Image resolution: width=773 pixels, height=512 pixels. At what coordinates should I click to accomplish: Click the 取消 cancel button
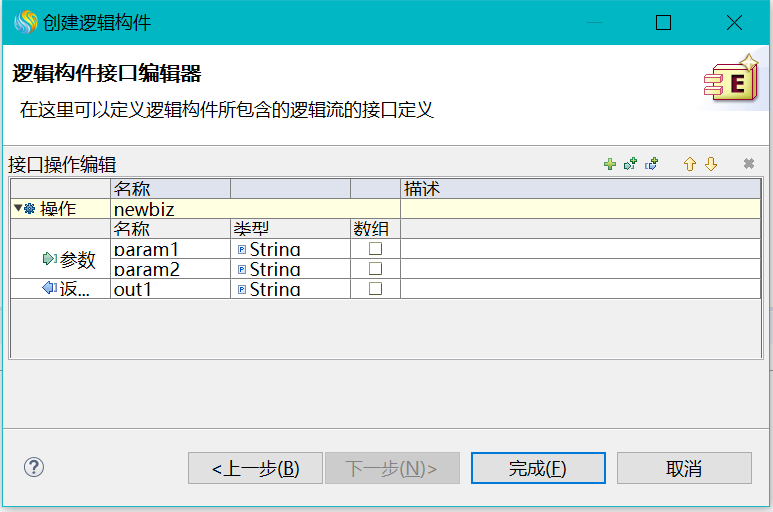684,468
